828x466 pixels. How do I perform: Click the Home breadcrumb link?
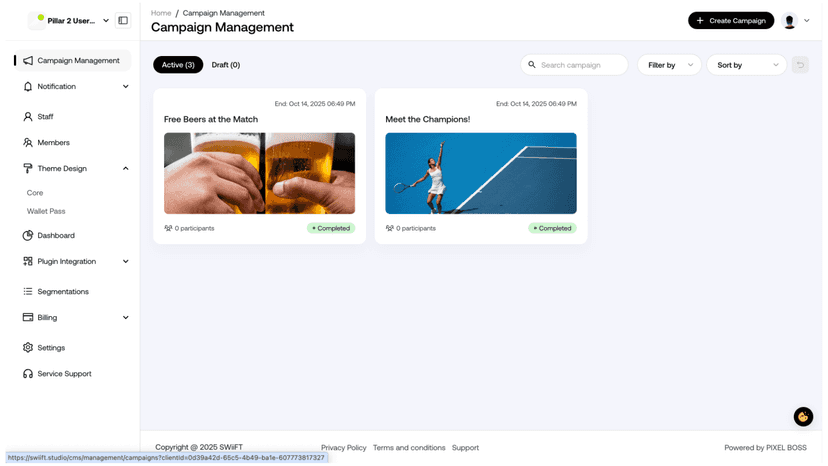pyautogui.click(x=161, y=13)
